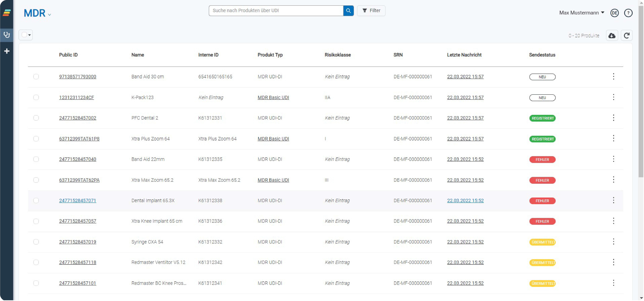The height and width of the screenshot is (301, 644).
Task: Click the magnifier search button
Action: tap(348, 10)
